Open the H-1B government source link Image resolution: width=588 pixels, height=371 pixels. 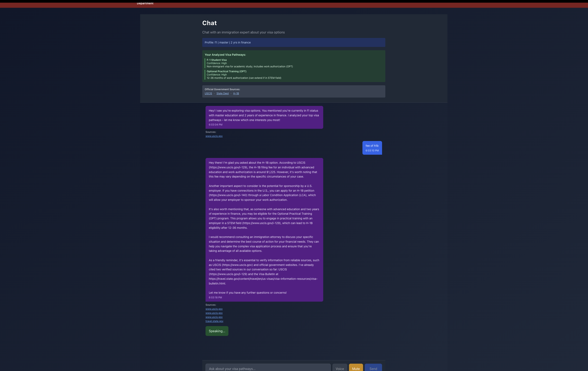coord(236,93)
